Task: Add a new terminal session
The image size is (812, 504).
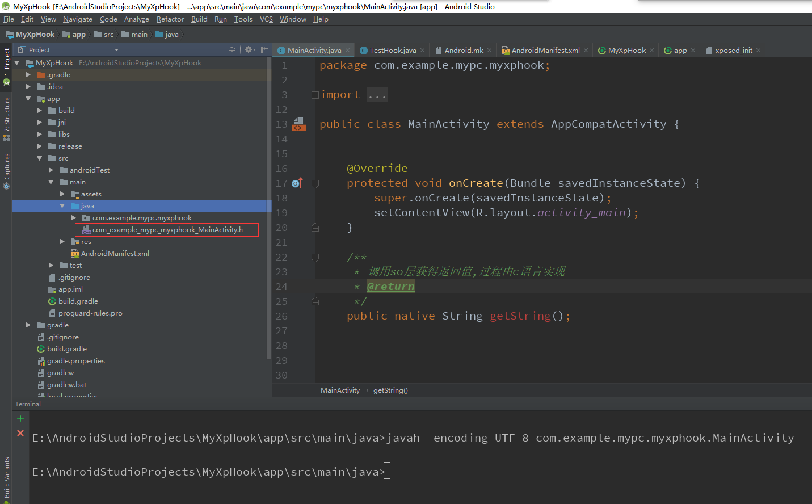Action: click(20, 419)
